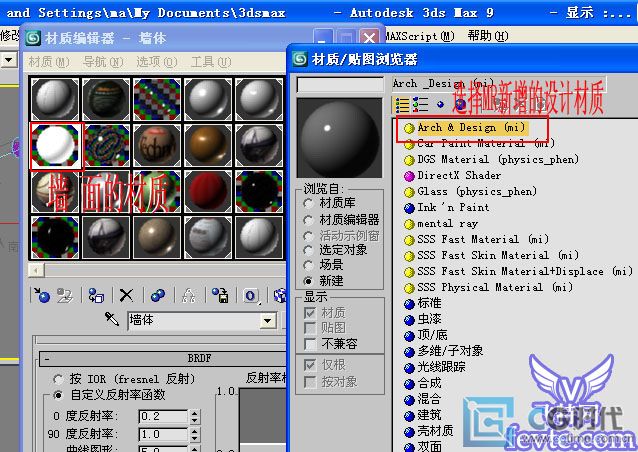Choose 合成 (Composite) material

[429, 383]
